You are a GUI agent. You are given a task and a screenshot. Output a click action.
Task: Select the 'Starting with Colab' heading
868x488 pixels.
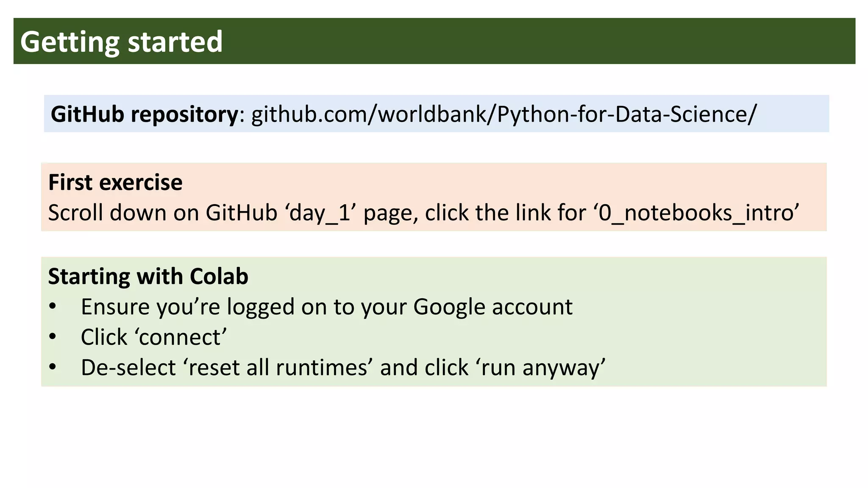[148, 277]
